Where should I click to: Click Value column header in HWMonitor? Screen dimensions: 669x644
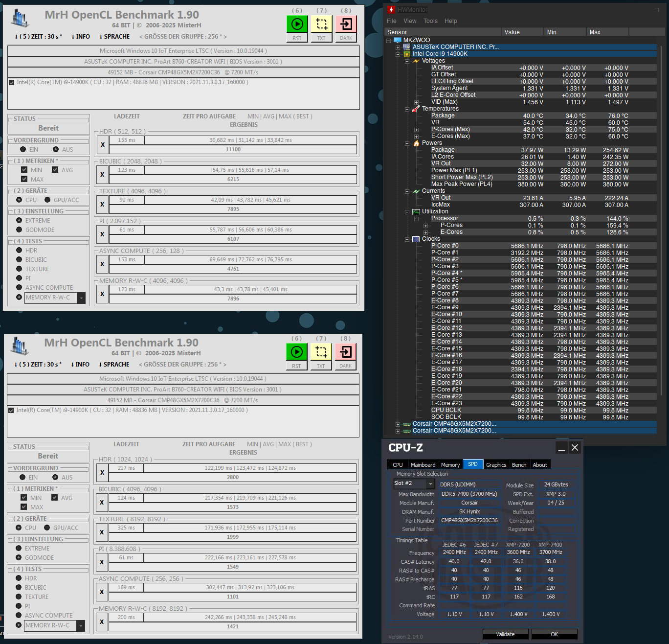(x=522, y=32)
